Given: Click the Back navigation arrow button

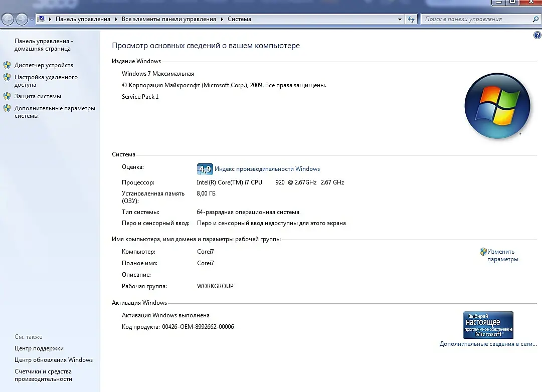Looking at the screenshot, I should [8, 19].
